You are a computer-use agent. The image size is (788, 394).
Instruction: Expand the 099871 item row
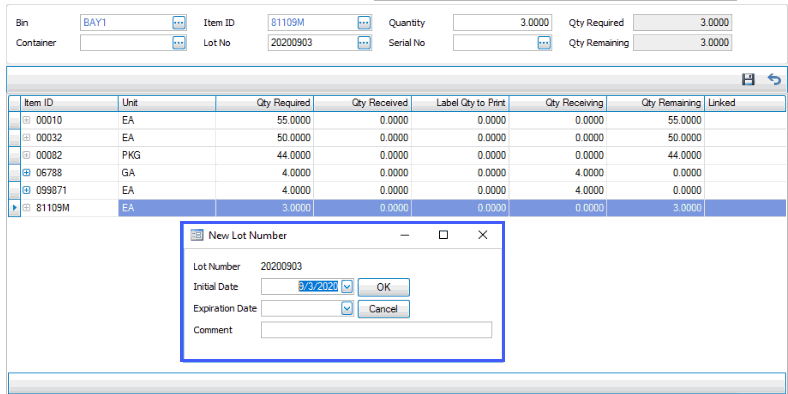tap(27, 190)
